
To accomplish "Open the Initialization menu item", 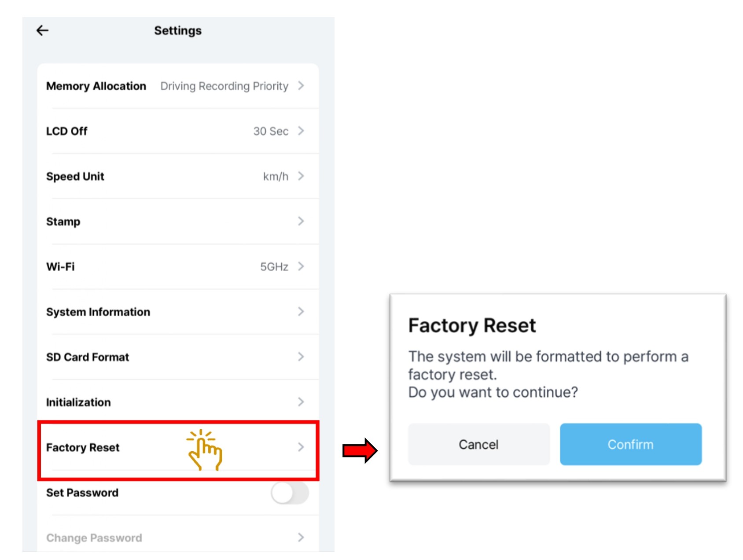I will 79,402.
